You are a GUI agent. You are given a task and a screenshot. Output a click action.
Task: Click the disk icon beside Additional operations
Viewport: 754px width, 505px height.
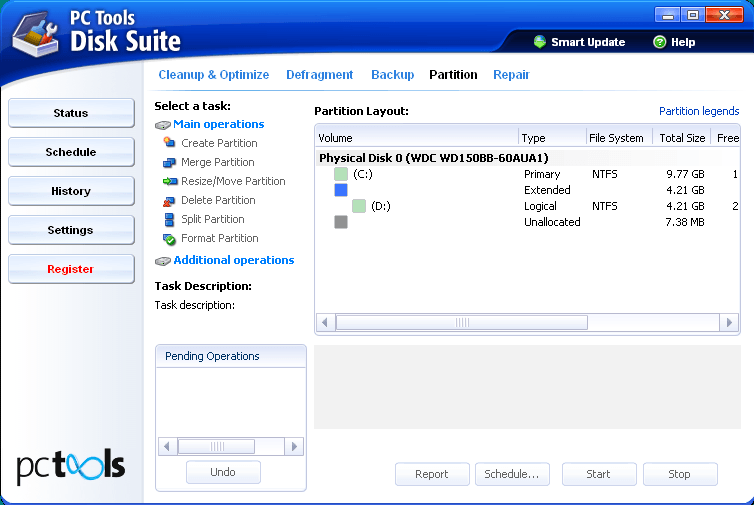[163, 261]
